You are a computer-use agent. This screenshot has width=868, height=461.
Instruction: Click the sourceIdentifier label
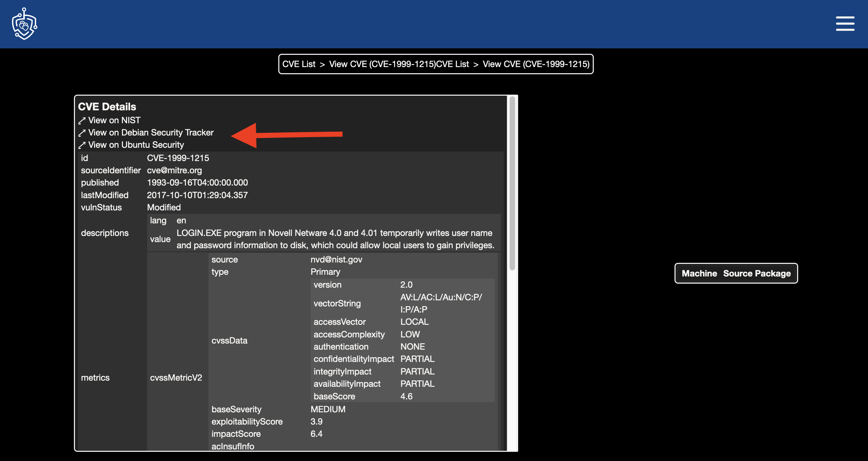pos(111,170)
